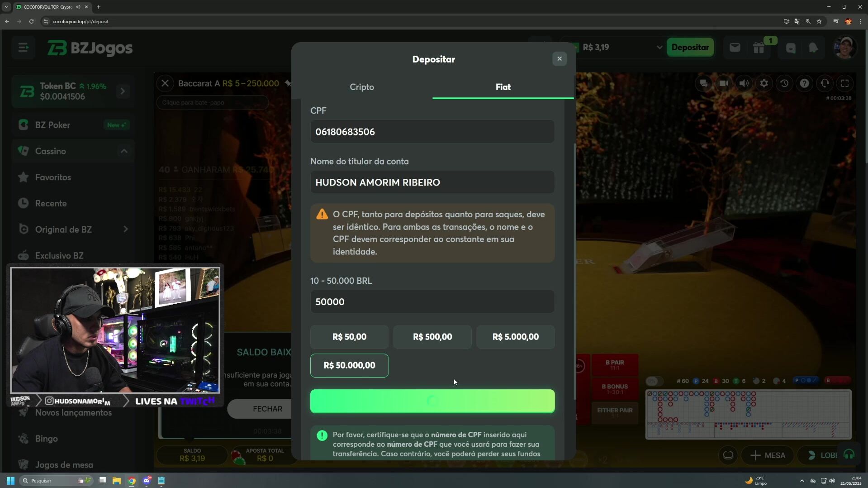Click the account holder name field
The image size is (868, 488).
432,182
